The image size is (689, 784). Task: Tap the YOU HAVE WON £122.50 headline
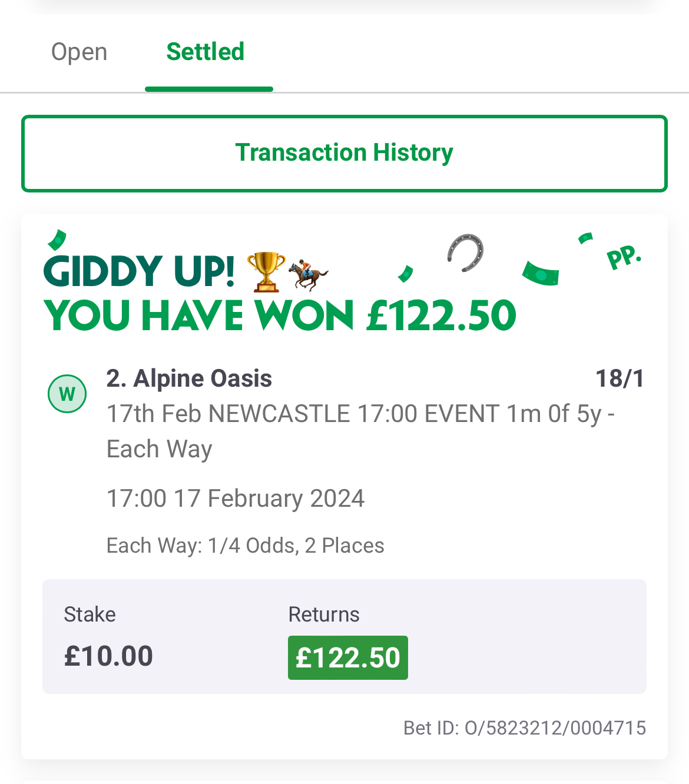280,315
